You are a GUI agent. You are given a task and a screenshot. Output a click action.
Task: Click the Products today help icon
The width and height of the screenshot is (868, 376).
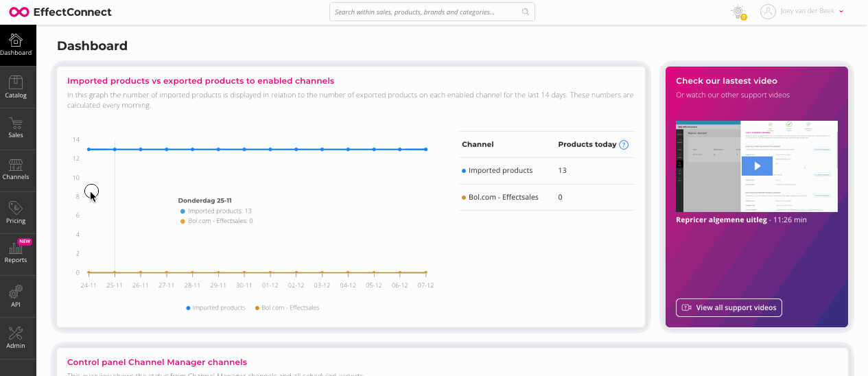[624, 145]
